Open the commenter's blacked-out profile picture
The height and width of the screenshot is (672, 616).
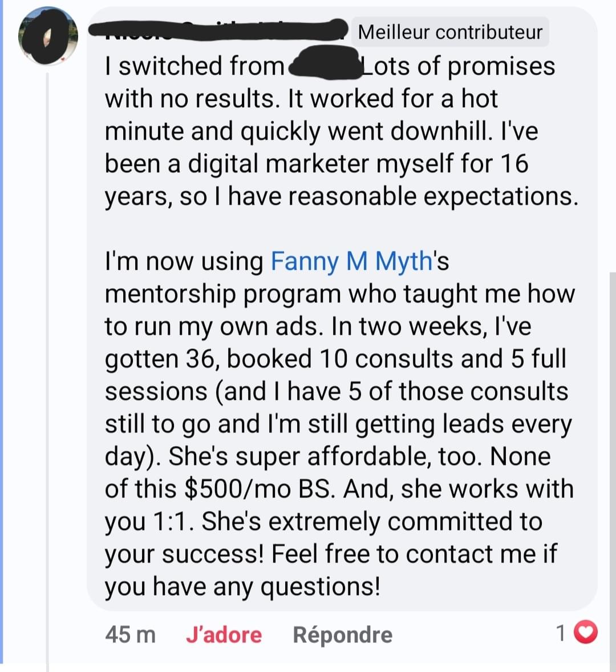[48, 37]
